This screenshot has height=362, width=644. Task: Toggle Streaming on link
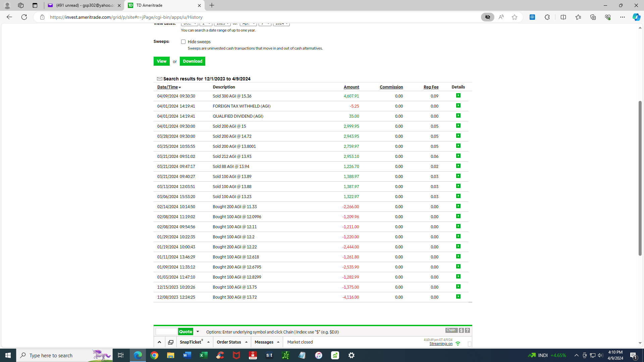pos(441,344)
